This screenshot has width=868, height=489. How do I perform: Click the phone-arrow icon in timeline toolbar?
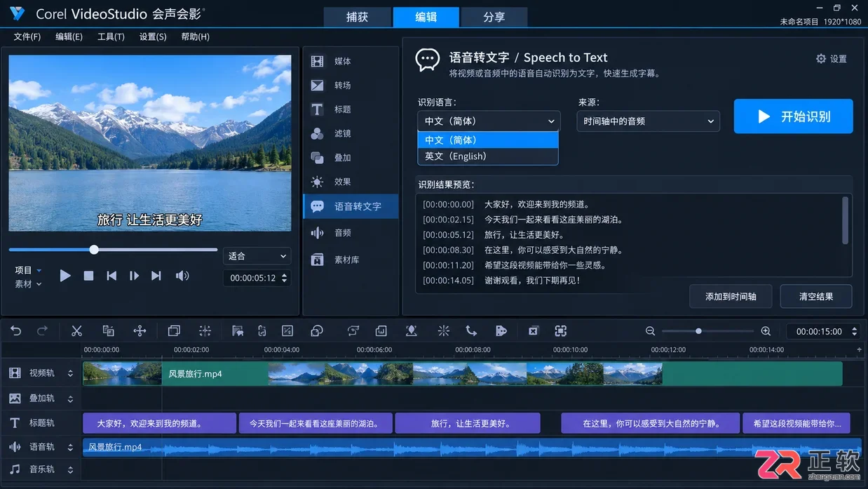coord(471,331)
